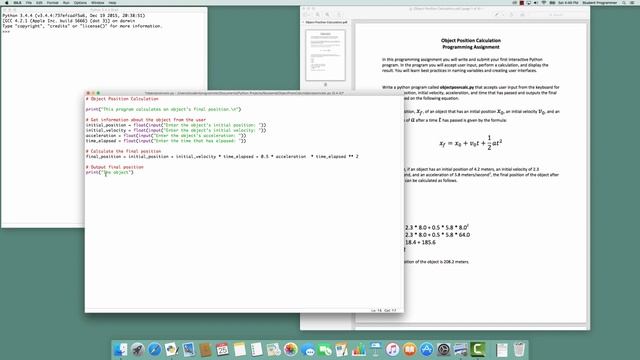Launch Safari compass icon in dock

155,350
